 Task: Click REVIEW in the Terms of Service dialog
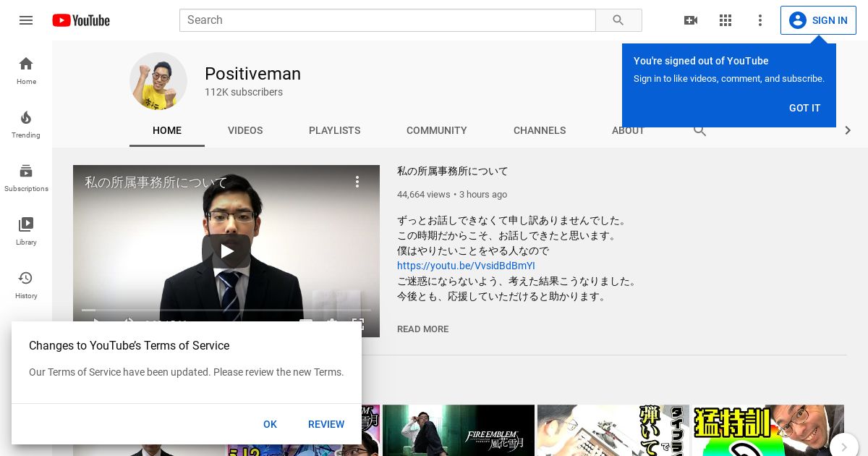(x=326, y=424)
